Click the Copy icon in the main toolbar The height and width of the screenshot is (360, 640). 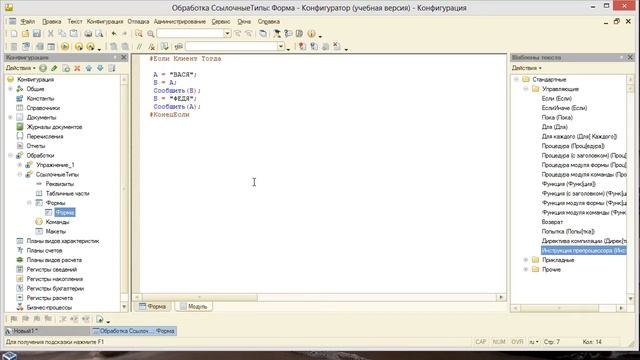(62, 34)
